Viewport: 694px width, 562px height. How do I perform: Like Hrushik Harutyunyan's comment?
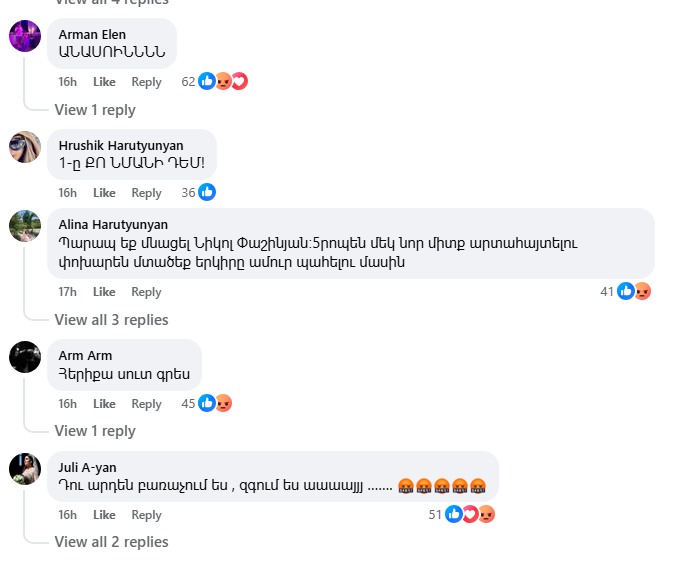pyautogui.click(x=104, y=193)
